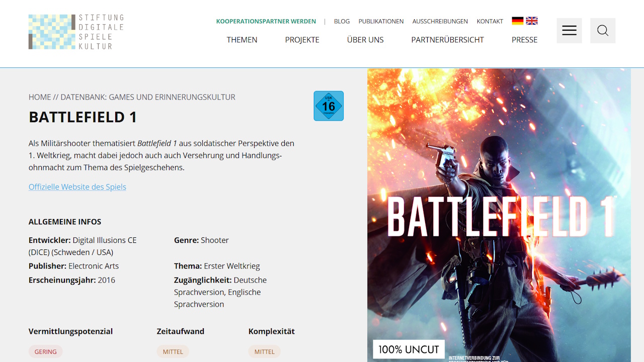Viewport: 644px width, 362px height.
Task: Click the Erscheinungsjahr: 2016 entry
Action: point(72,280)
